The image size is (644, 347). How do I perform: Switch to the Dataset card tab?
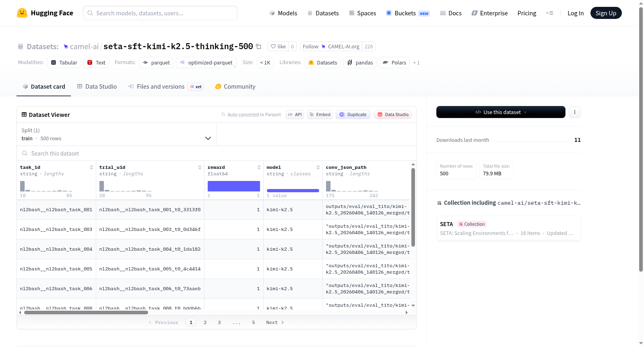click(43, 87)
